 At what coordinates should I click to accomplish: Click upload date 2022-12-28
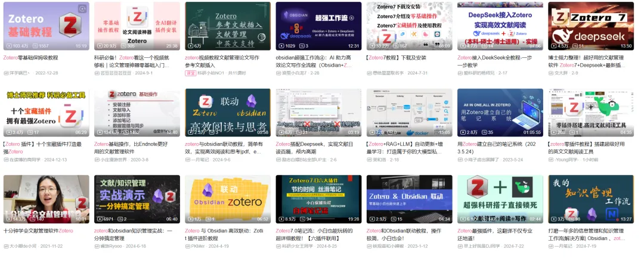(47, 73)
